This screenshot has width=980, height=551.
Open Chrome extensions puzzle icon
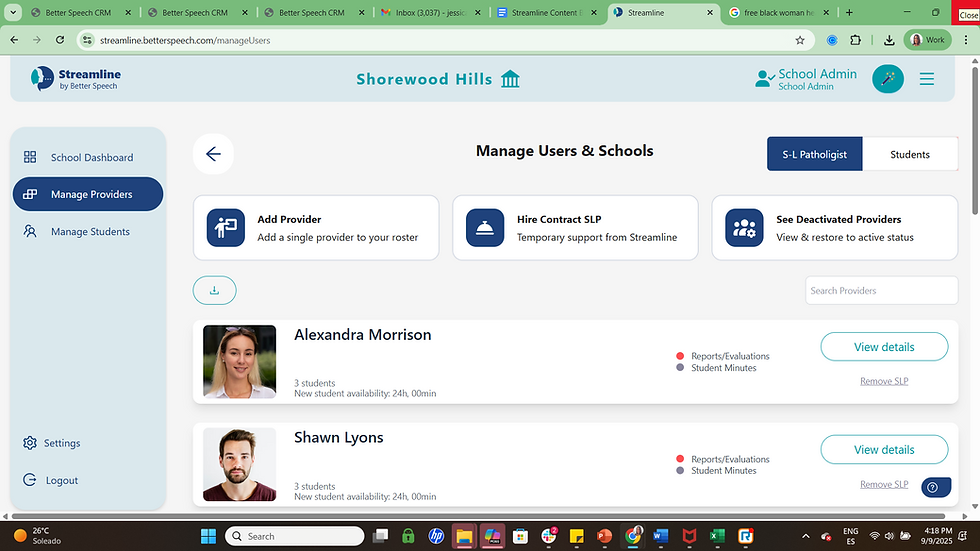point(856,40)
